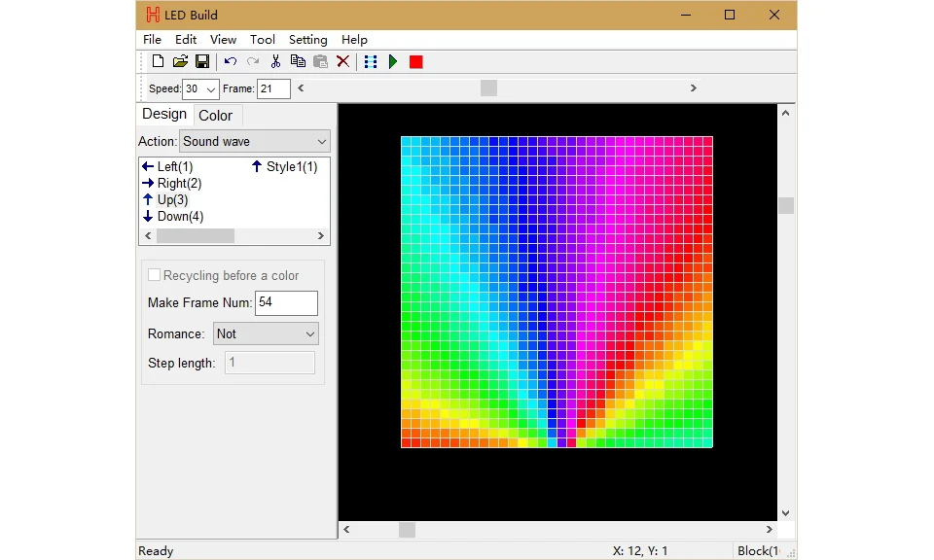
Task: Click the Block status bar entry
Action: pyautogui.click(x=758, y=551)
